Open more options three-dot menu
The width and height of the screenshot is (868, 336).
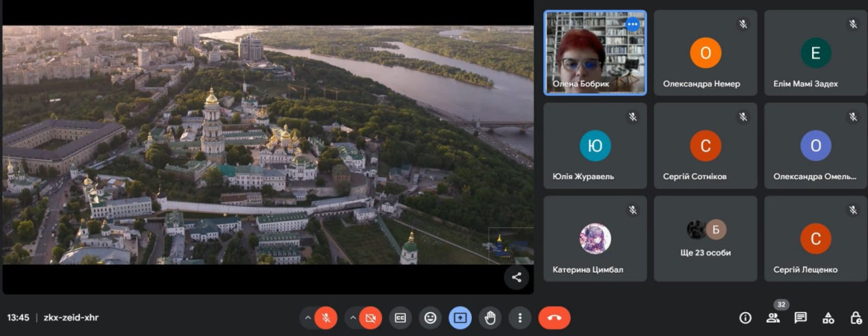coord(519,317)
